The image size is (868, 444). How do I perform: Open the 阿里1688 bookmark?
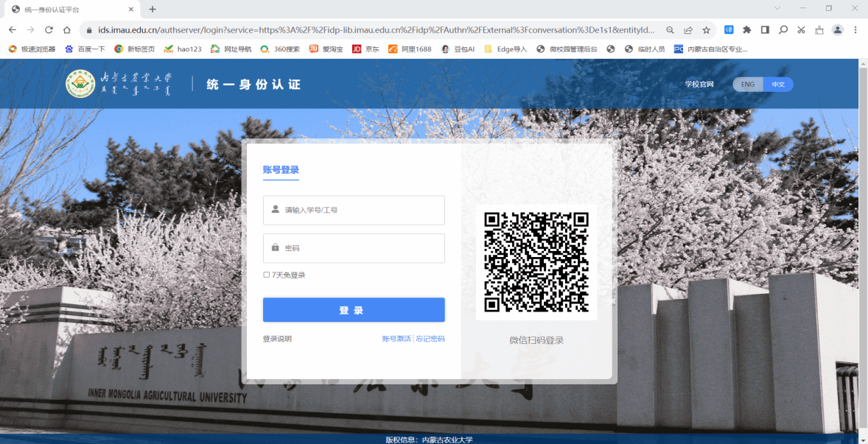pyautogui.click(x=410, y=49)
